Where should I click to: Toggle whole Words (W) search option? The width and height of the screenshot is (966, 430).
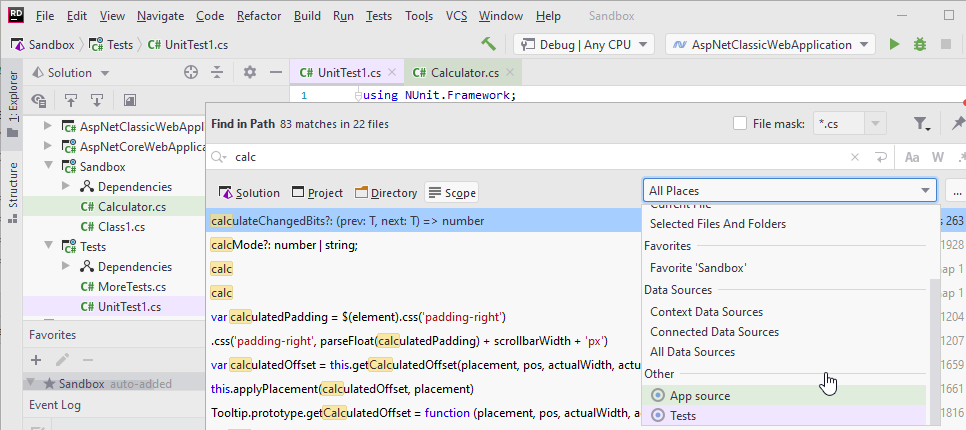(938, 157)
